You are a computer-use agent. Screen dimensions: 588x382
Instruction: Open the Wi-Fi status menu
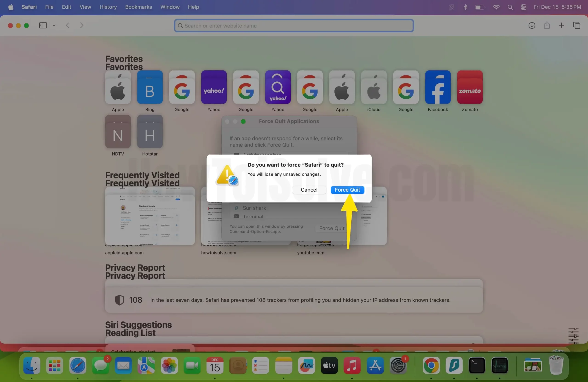[x=496, y=7]
